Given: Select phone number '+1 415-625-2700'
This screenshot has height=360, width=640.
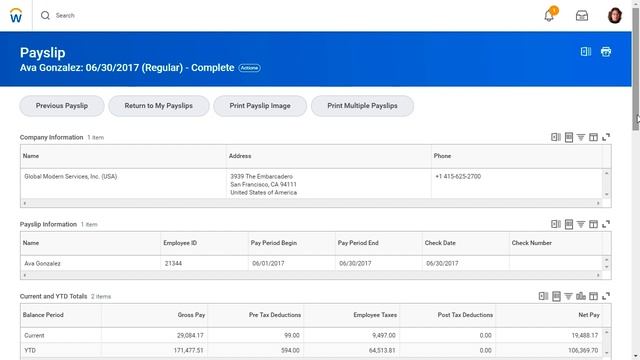Looking at the screenshot, I should tap(458, 176).
